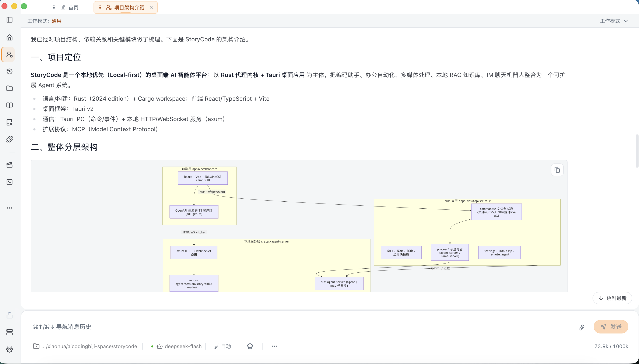Click drag handle on 首页 tab
This screenshot has height=364, width=639.
pos(54,7)
